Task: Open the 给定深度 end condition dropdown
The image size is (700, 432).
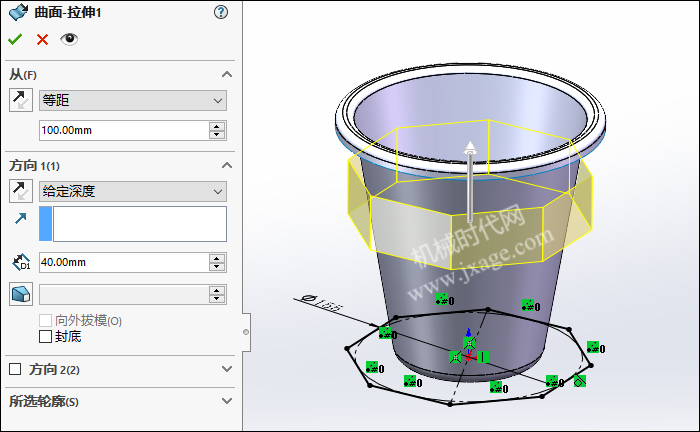Action: click(x=133, y=191)
